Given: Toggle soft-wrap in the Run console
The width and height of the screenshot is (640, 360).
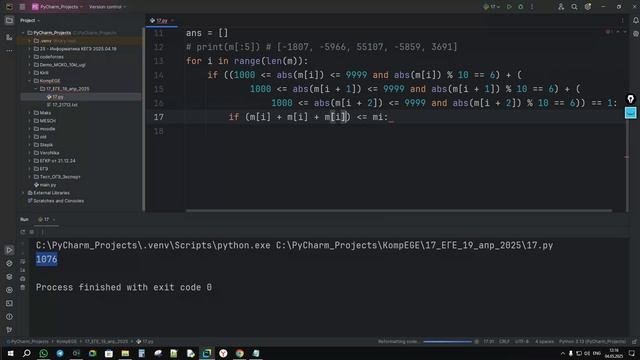Looking at the screenshot, I should coord(23,261).
